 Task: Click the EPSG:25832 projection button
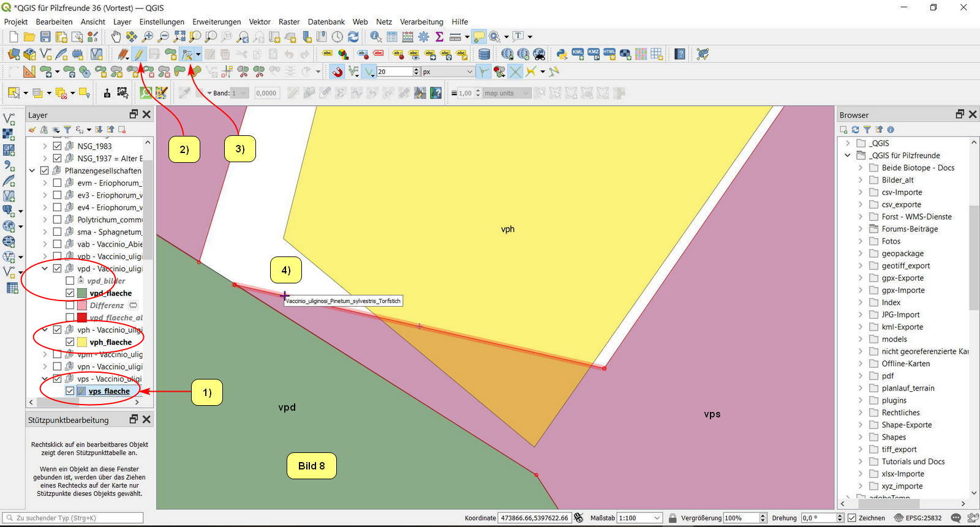point(918,518)
